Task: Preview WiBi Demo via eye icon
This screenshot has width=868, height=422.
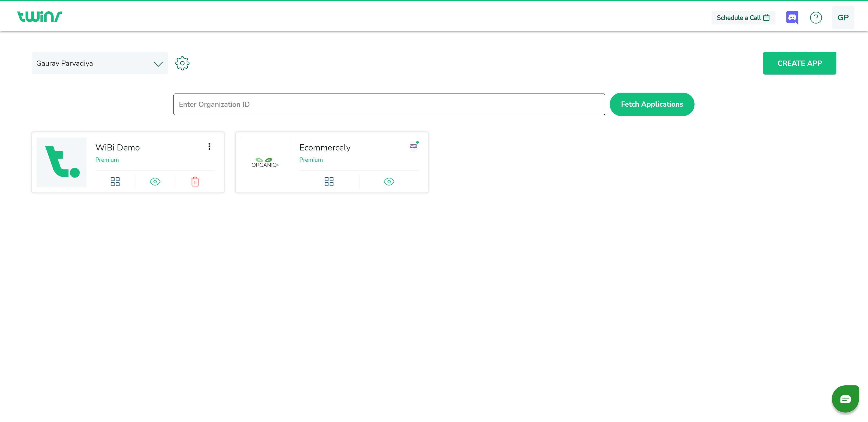Action: (155, 182)
